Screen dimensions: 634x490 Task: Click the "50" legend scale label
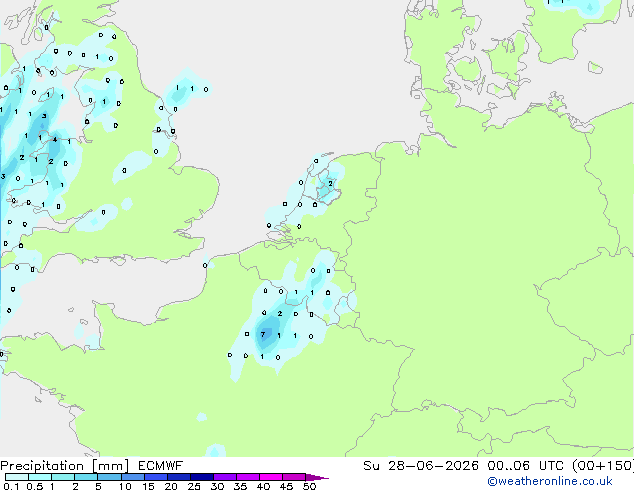(309, 486)
